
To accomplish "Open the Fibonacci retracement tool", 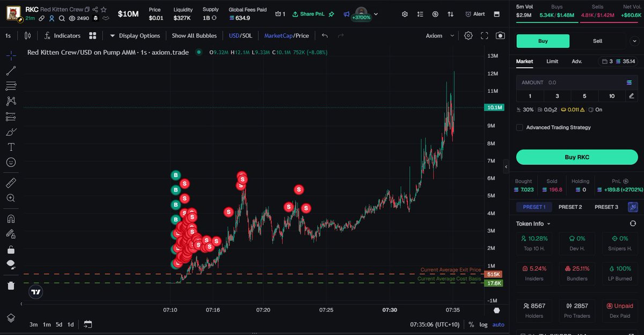I will [x=11, y=86].
